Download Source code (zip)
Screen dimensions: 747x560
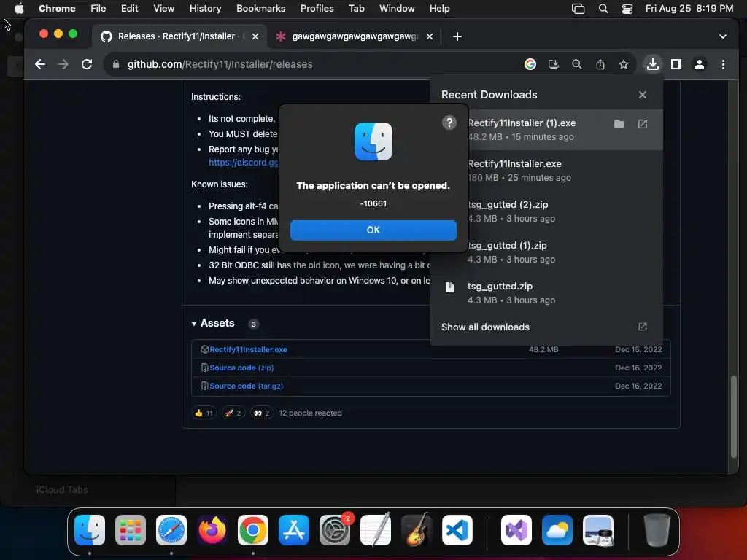(x=241, y=367)
